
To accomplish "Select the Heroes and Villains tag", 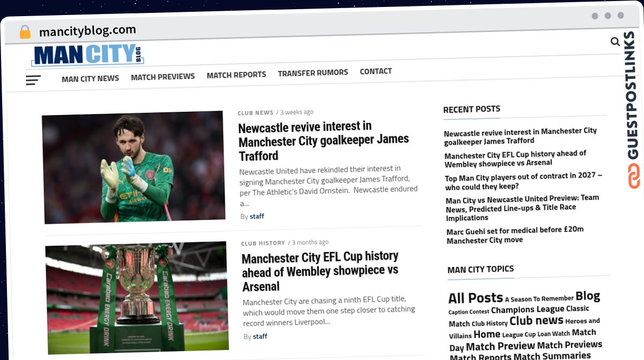I will pyautogui.click(x=524, y=328).
